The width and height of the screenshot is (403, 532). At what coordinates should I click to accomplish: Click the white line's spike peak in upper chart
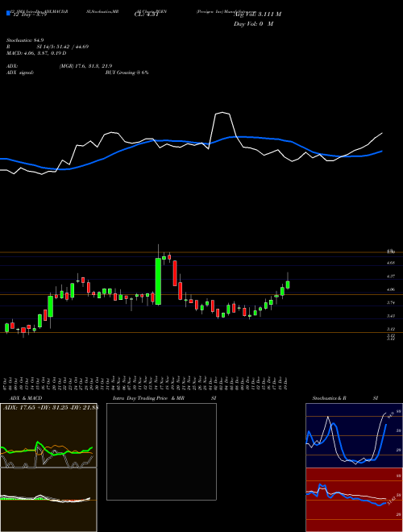222,113
